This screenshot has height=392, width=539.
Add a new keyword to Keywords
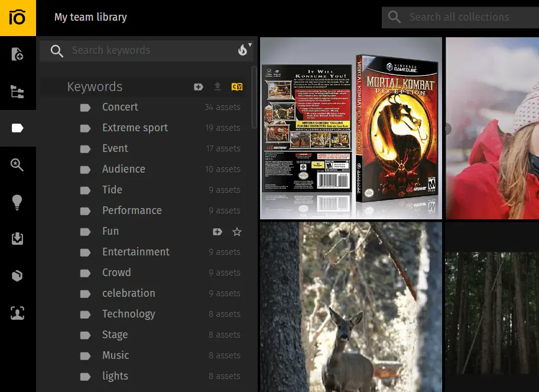click(x=199, y=87)
